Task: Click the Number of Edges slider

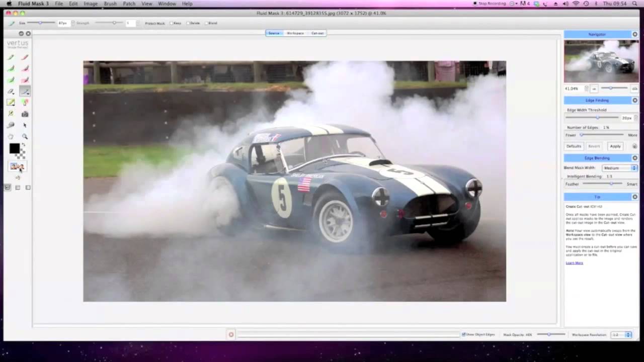Action: [602, 135]
